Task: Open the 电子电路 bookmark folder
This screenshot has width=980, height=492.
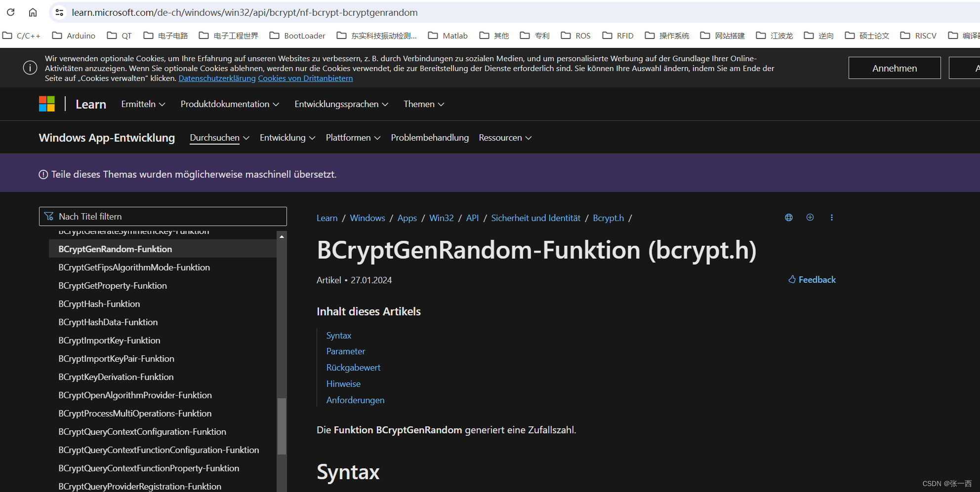Action: (x=166, y=36)
